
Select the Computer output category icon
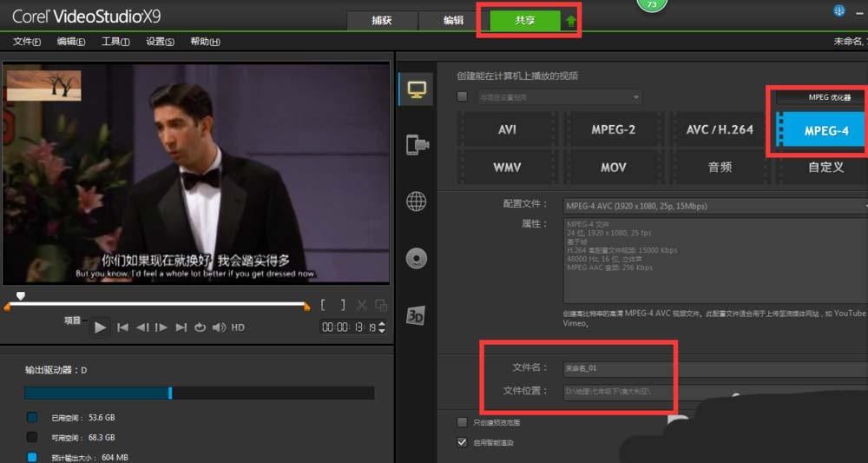pos(416,88)
